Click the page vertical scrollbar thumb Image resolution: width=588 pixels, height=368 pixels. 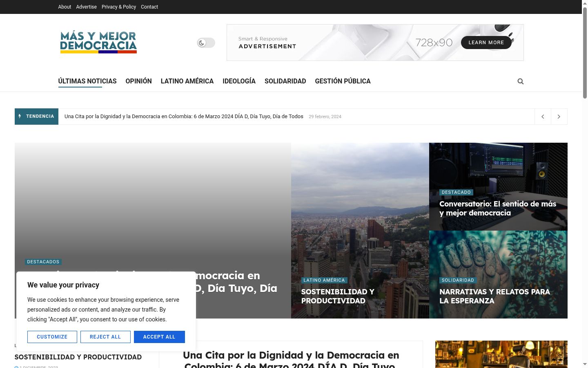(585, 53)
